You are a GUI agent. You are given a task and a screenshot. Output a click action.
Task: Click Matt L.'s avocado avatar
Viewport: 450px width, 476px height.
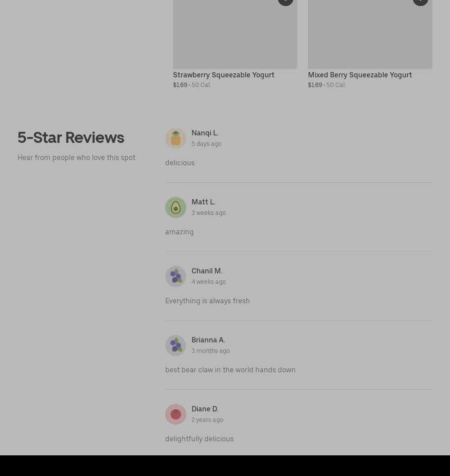click(x=176, y=207)
